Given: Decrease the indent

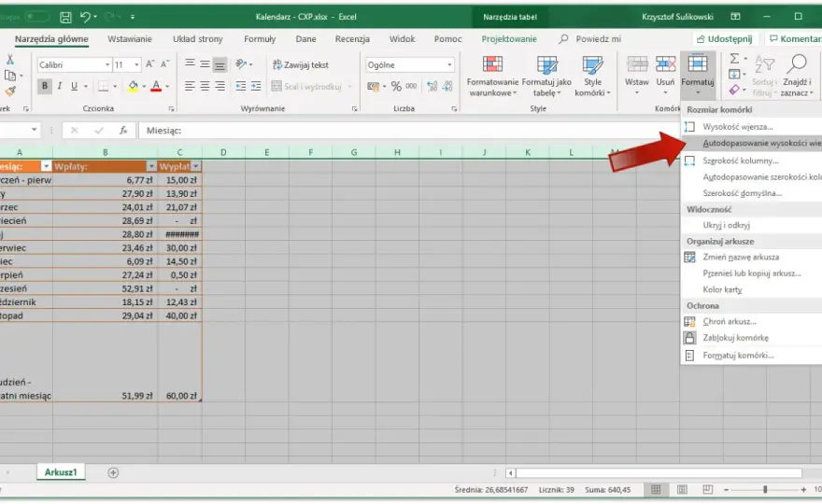Looking at the screenshot, I should [241, 86].
